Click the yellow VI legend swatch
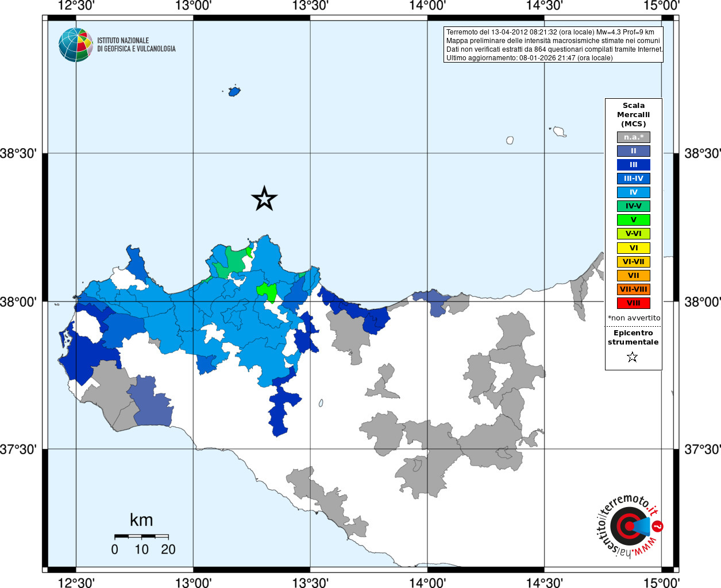This screenshot has width=721, height=588. pyautogui.click(x=634, y=248)
